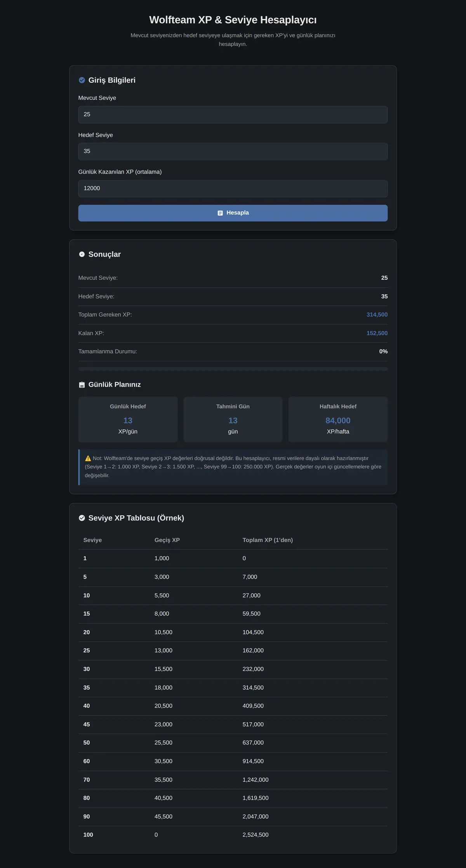466x868 pixels.
Task: Select the Haftalık Hedef card
Action: 338,419
